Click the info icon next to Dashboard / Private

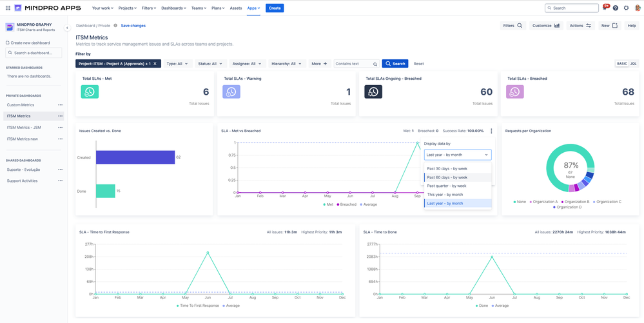(115, 26)
